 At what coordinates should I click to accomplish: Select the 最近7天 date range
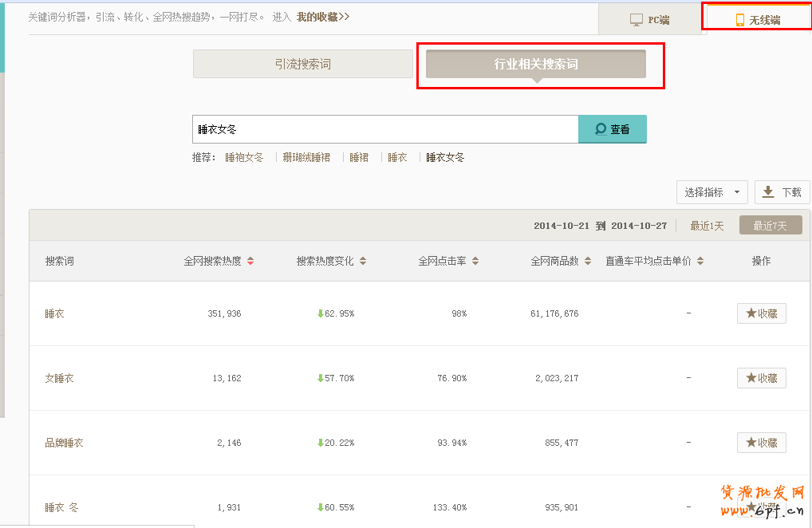click(x=770, y=227)
